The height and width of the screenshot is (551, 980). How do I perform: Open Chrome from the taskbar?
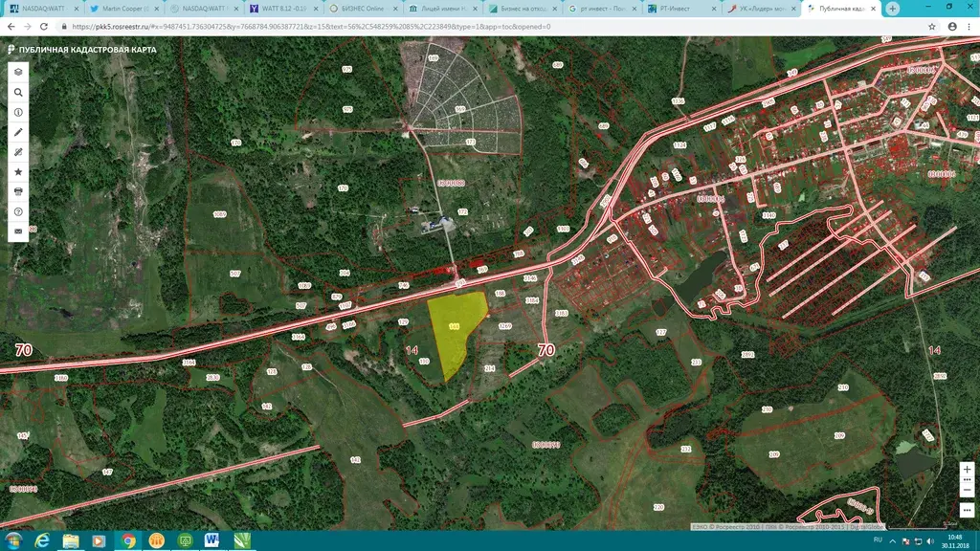pyautogui.click(x=128, y=540)
